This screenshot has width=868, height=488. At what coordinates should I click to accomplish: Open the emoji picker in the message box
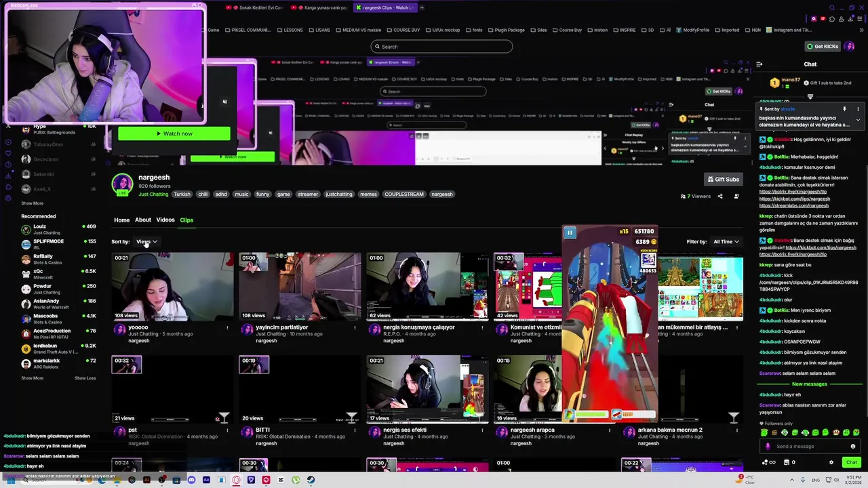pyautogui.click(x=853, y=446)
